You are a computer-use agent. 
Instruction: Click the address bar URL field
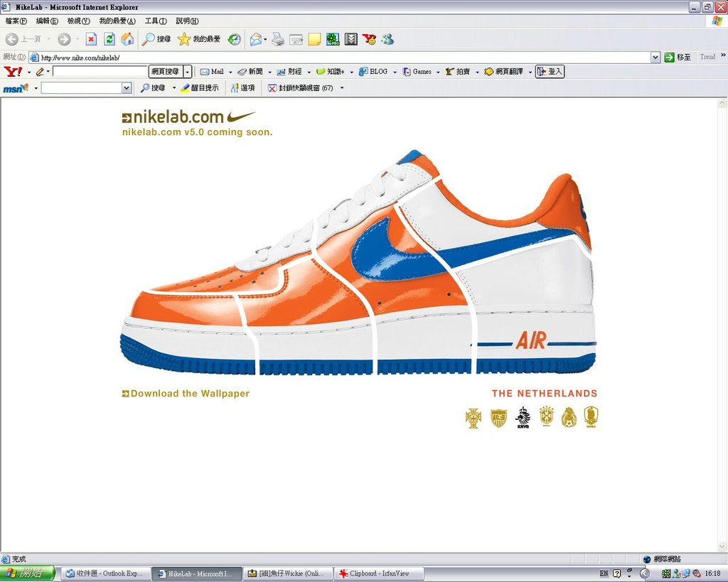(x=345, y=58)
